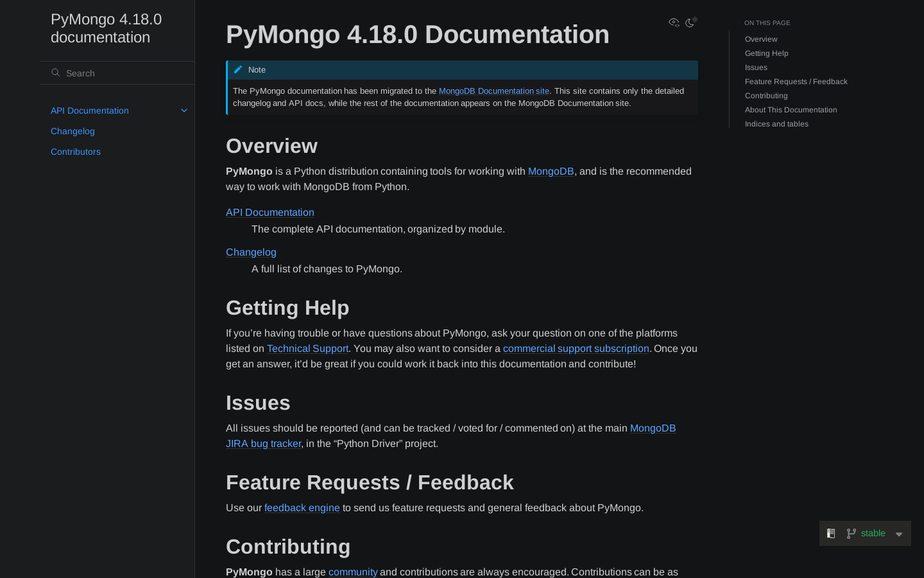
Task: Click the Getting Help heading
Action: click(x=287, y=308)
